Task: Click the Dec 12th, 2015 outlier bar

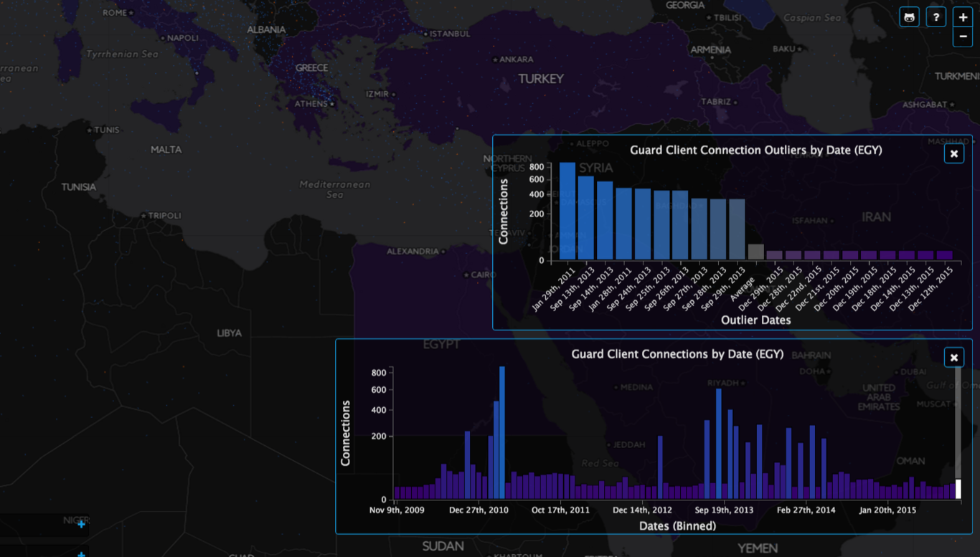Action: [x=944, y=254]
